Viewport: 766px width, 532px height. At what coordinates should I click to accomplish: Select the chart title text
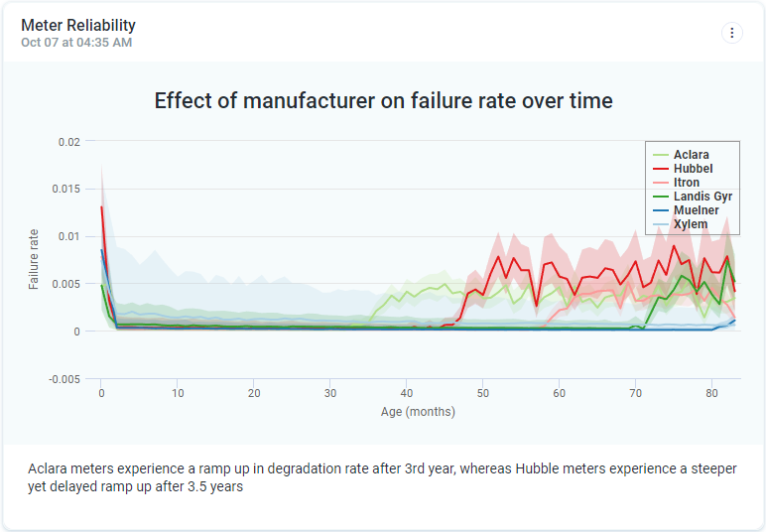tap(383, 100)
